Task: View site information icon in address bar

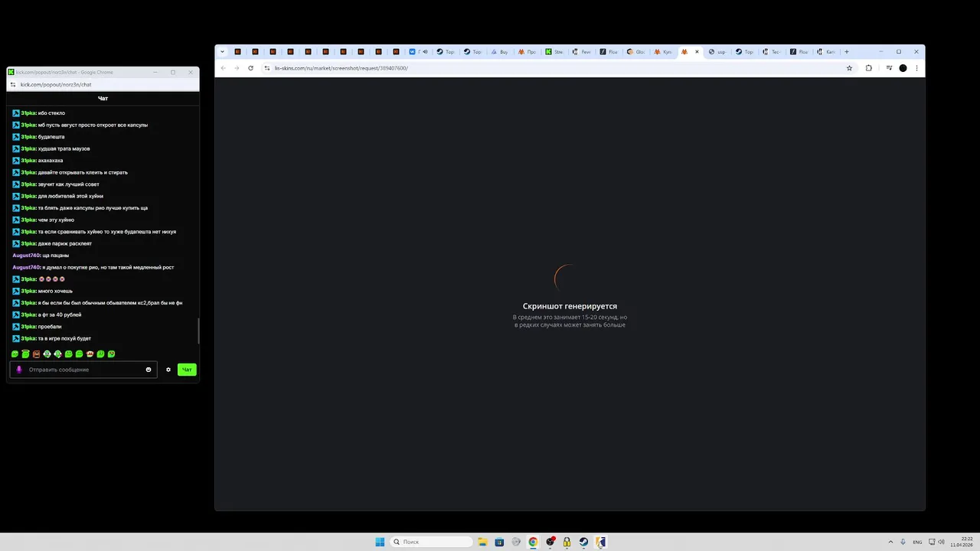Action: click(x=267, y=68)
